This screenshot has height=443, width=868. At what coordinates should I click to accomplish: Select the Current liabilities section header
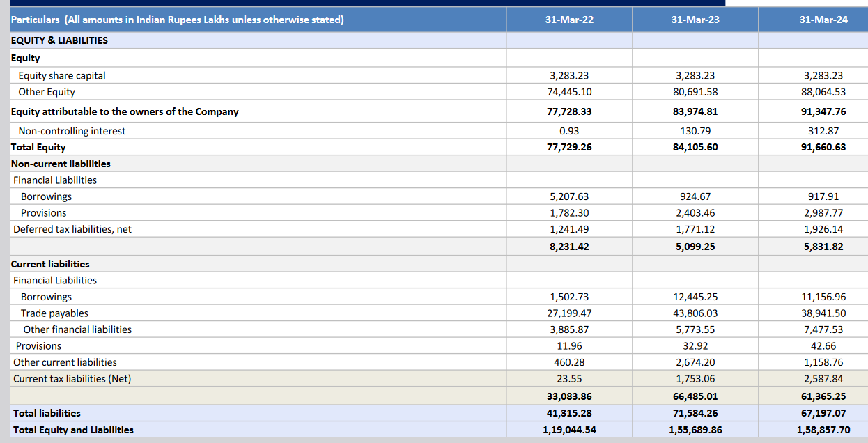click(x=49, y=263)
